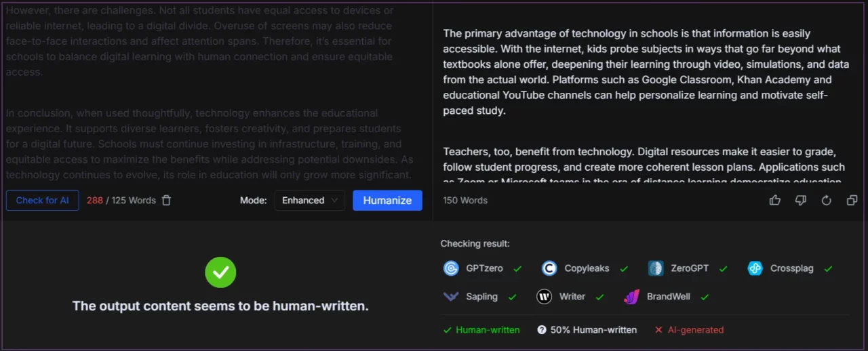Click the Crossplag detector icon
The width and height of the screenshot is (868, 351).
pyautogui.click(x=755, y=268)
